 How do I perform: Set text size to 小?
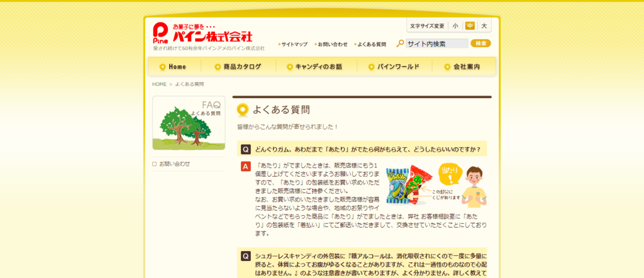pos(455,26)
